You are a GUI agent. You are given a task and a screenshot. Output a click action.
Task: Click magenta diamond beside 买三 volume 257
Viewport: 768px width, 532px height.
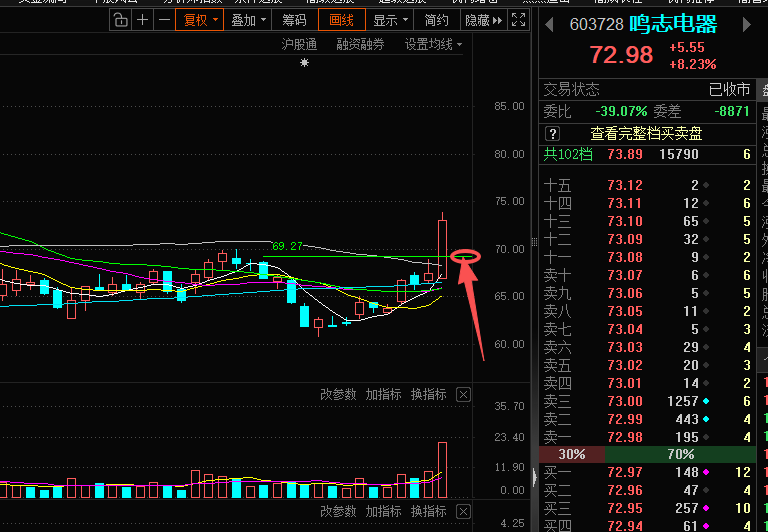click(706, 508)
